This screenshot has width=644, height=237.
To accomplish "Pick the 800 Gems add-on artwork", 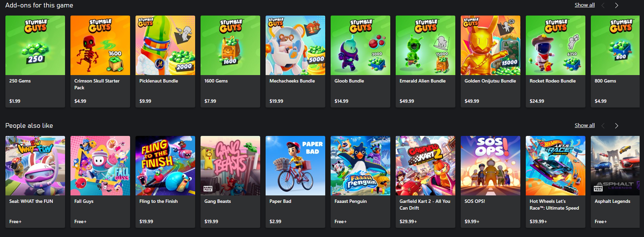I will (615, 45).
